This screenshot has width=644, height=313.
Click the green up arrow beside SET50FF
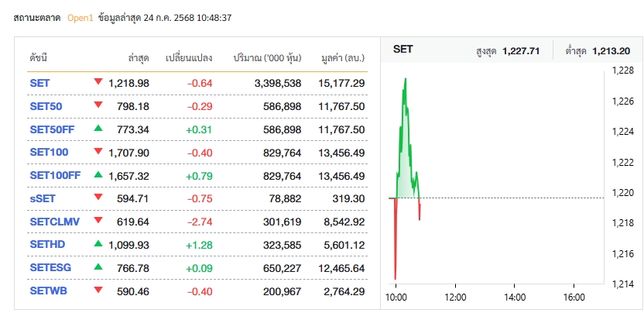[98, 128]
